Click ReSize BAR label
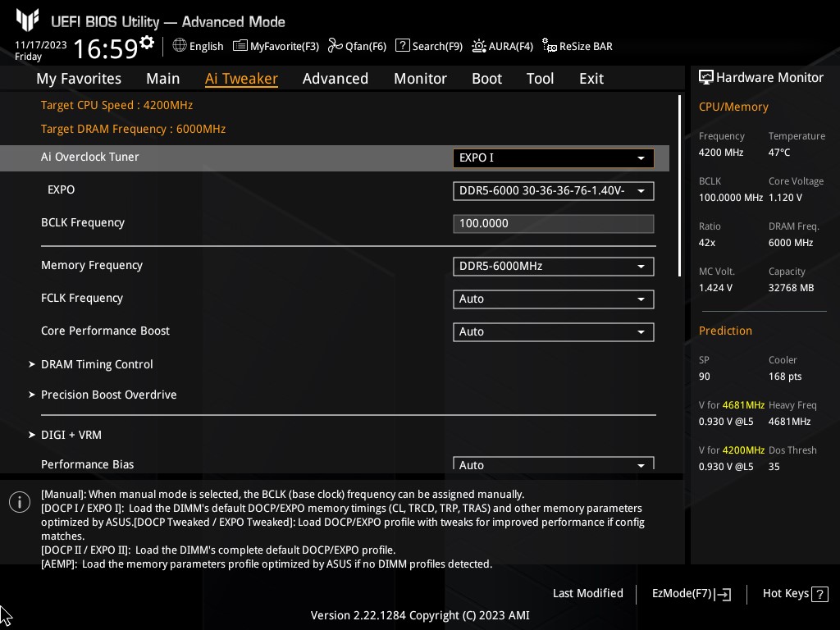The width and height of the screenshot is (840, 630). (586, 46)
